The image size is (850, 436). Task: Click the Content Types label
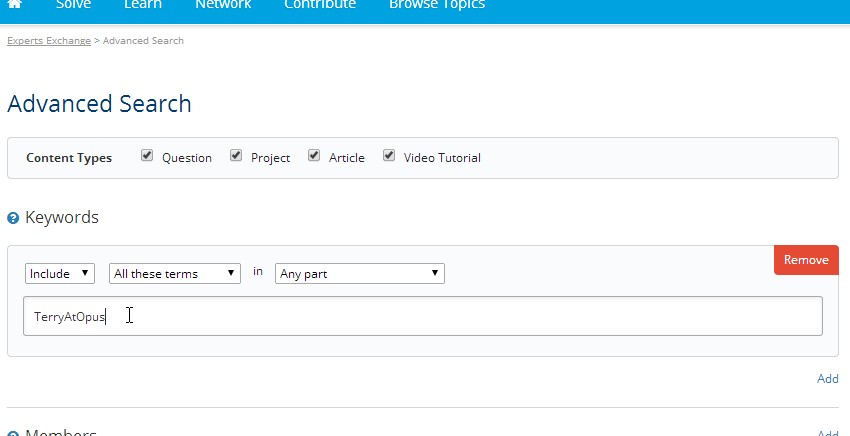pos(69,158)
